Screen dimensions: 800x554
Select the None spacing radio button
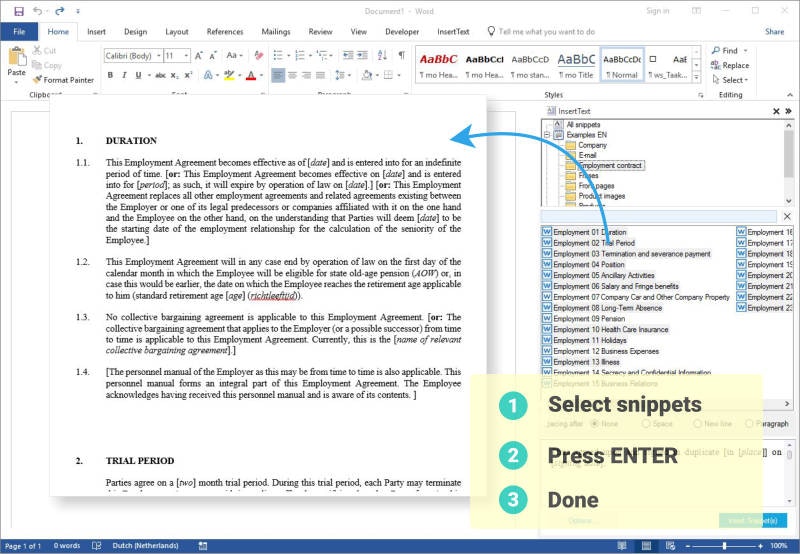594,424
